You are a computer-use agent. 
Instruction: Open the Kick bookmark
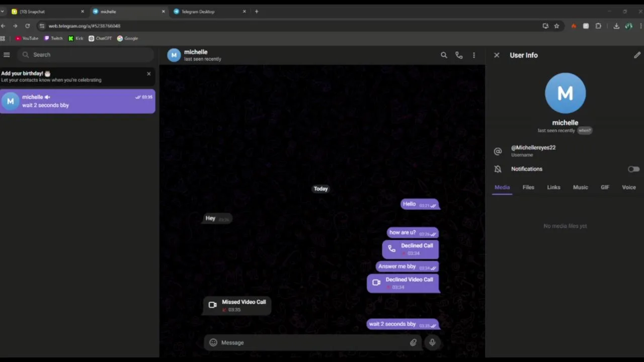tap(76, 38)
